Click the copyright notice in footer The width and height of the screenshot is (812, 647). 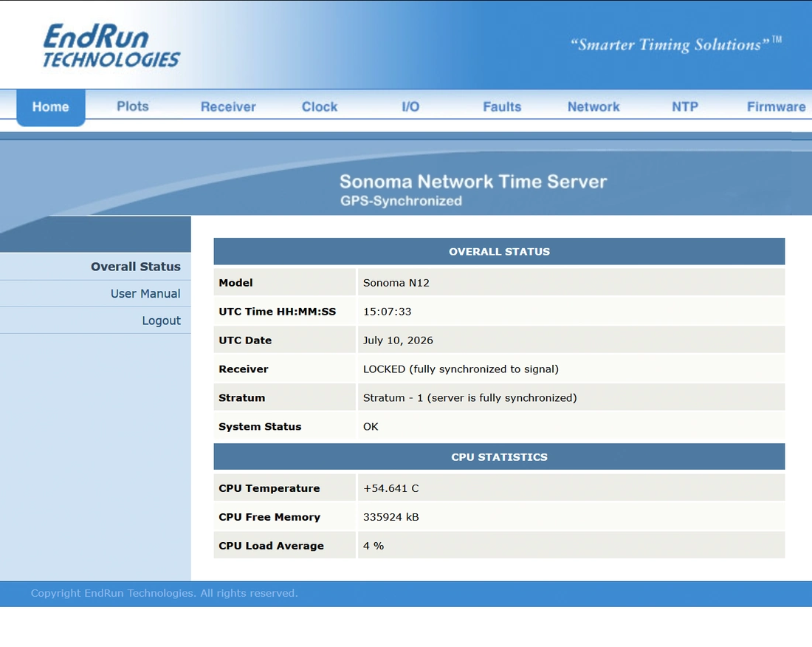click(x=164, y=593)
